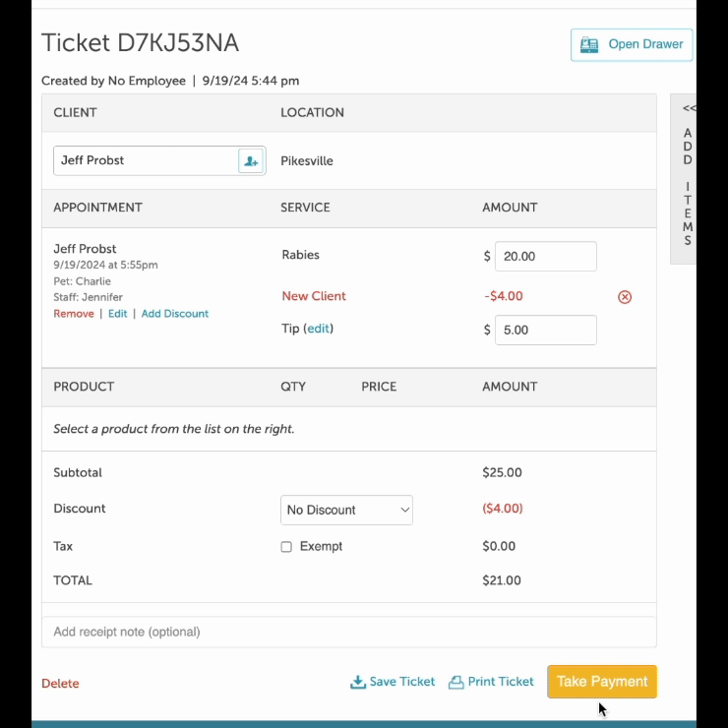Remove the New Client discount with red X
Screen dimensions: 728x728
(x=625, y=297)
